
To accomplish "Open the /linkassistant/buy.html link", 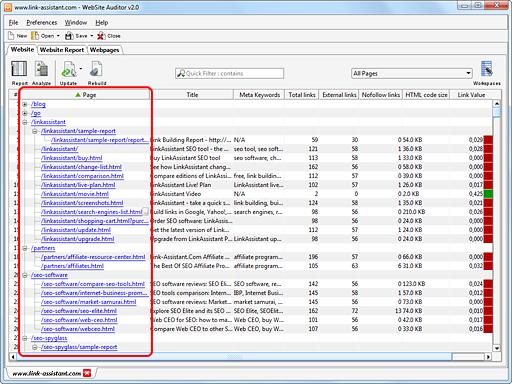I will click(72, 158).
